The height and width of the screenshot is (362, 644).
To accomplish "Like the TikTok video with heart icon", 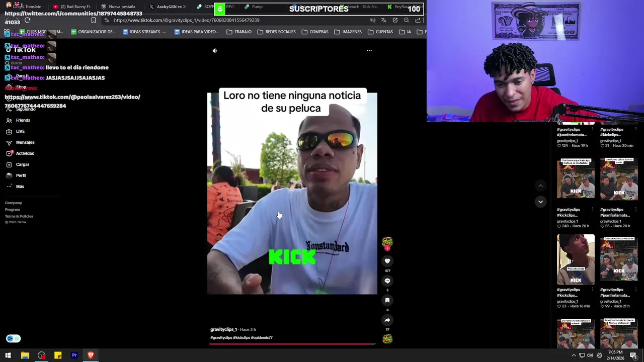I will click(x=387, y=261).
